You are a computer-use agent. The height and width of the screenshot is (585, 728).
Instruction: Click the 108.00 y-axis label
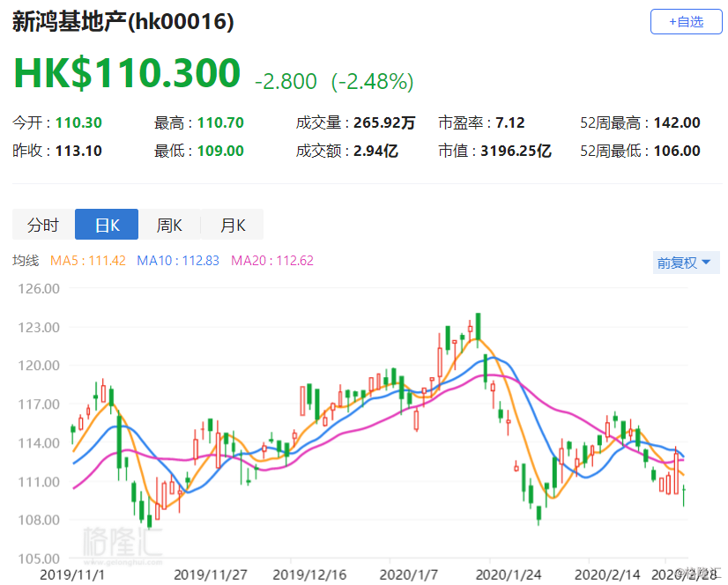(39, 520)
